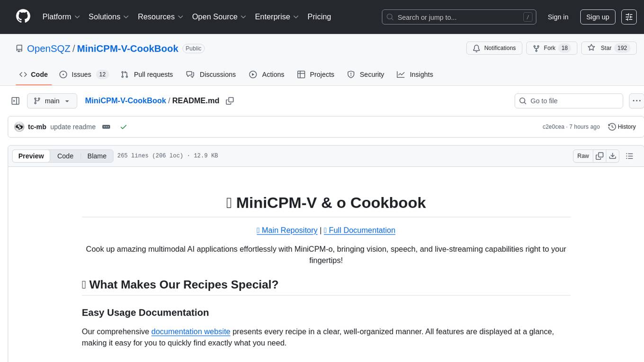Open the document outline list

tap(629, 156)
